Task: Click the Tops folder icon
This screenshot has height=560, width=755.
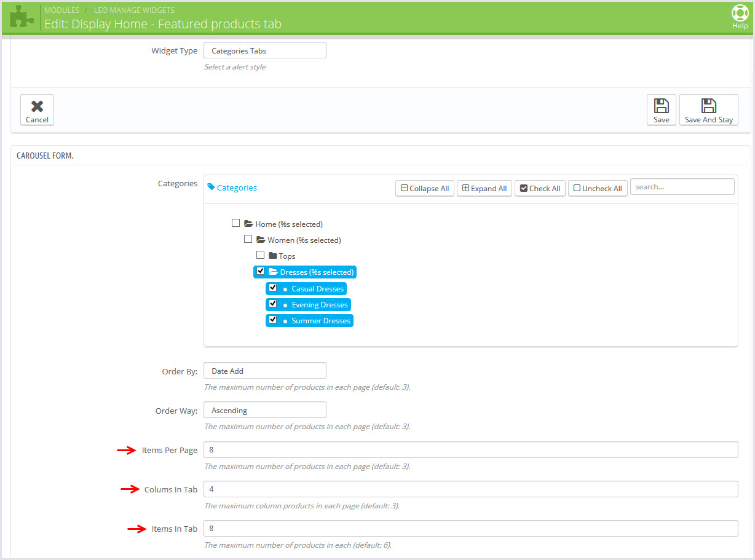Action: coord(273,256)
